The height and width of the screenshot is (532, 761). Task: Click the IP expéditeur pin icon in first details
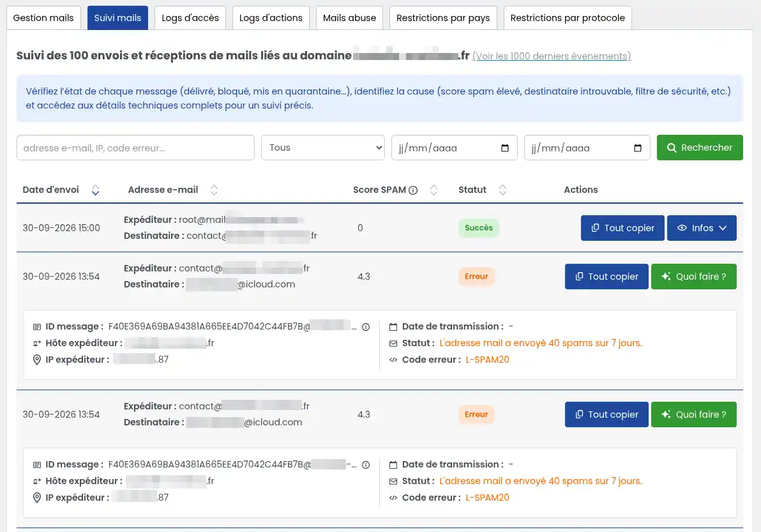coord(37,360)
